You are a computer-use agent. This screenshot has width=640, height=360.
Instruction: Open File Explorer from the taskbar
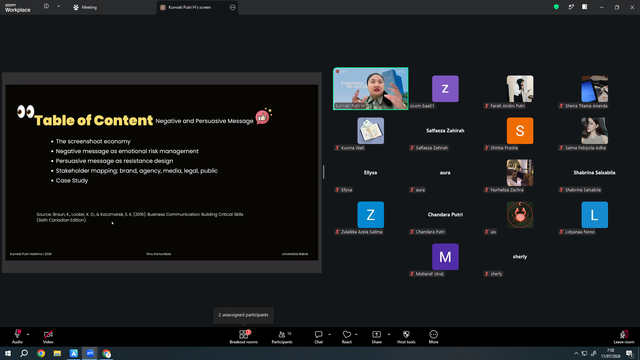[x=57, y=353]
